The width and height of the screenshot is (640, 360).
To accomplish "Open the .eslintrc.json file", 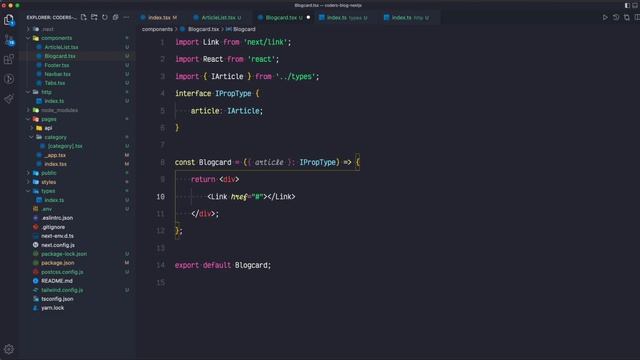I will [57, 218].
